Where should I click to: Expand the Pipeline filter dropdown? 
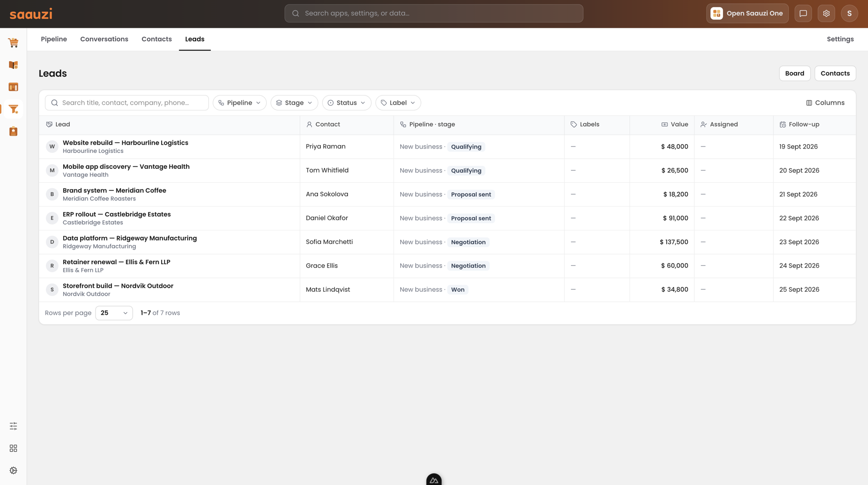point(240,103)
